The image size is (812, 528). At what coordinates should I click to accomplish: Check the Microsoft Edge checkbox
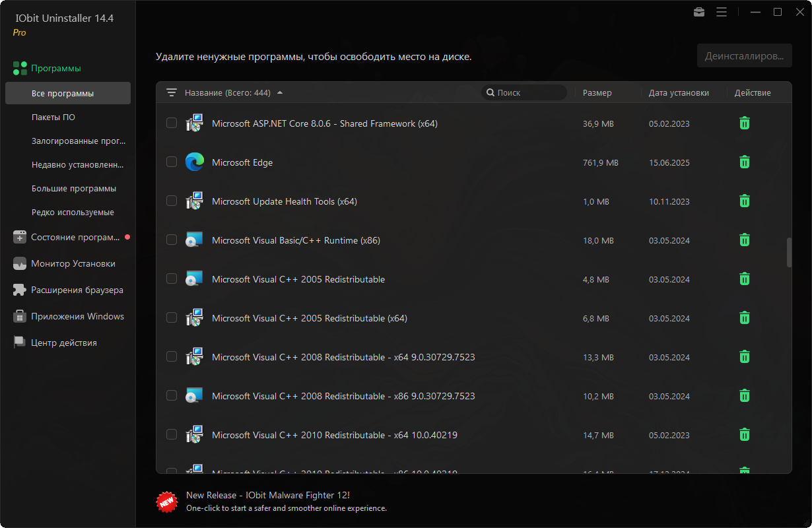[172, 162]
